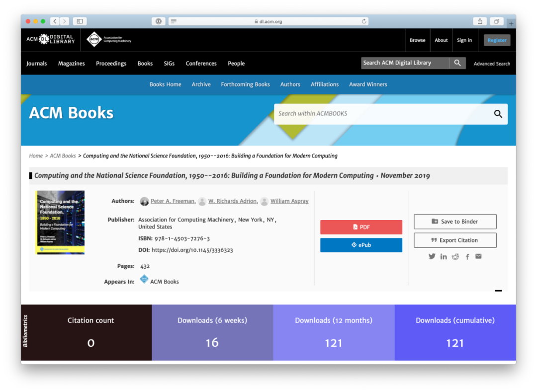Share the book on Facebook
Screen dimensions: 537x392
(467, 256)
